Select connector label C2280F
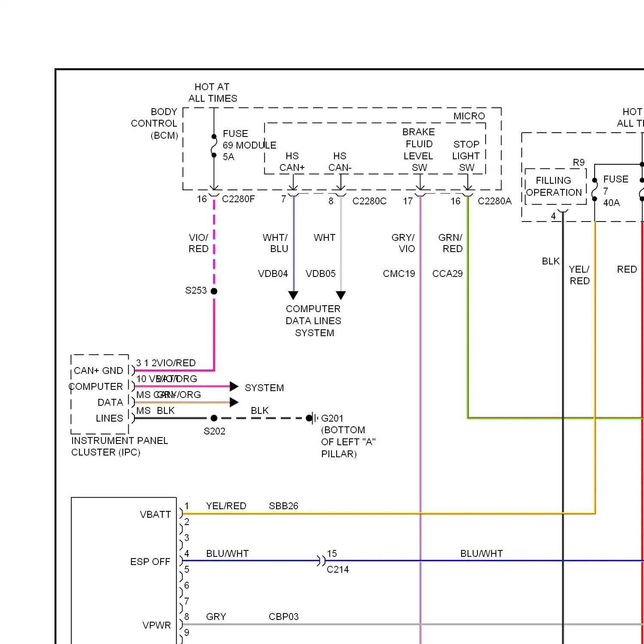644x644 pixels. pyautogui.click(x=238, y=199)
